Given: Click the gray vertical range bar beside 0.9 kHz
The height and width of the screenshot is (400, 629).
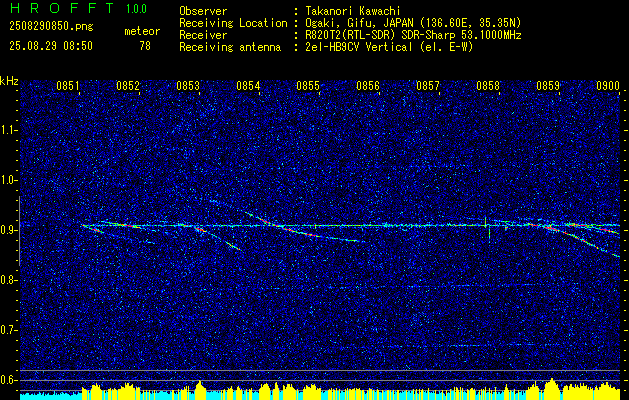Looking at the screenshot, I should (20, 231).
